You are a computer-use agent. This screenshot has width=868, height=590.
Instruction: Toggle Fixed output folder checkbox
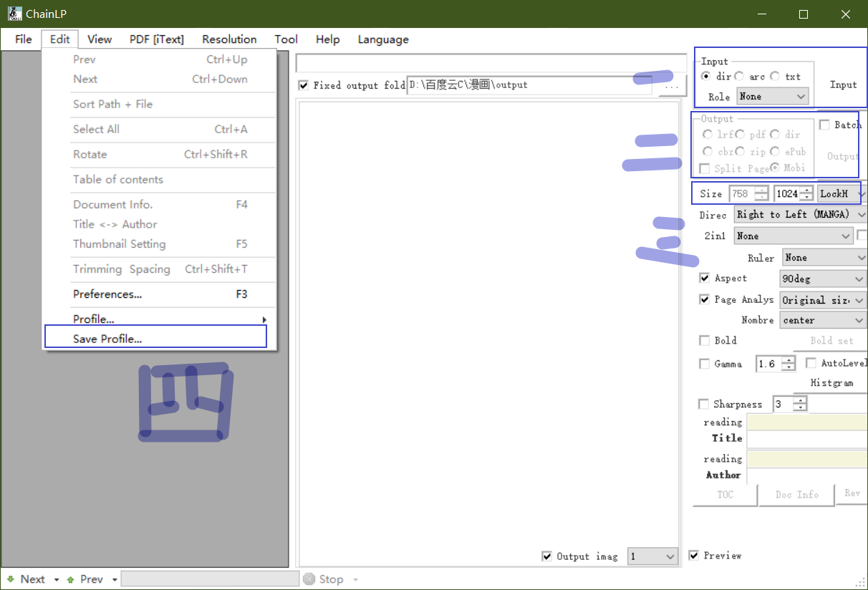pos(304,85)
